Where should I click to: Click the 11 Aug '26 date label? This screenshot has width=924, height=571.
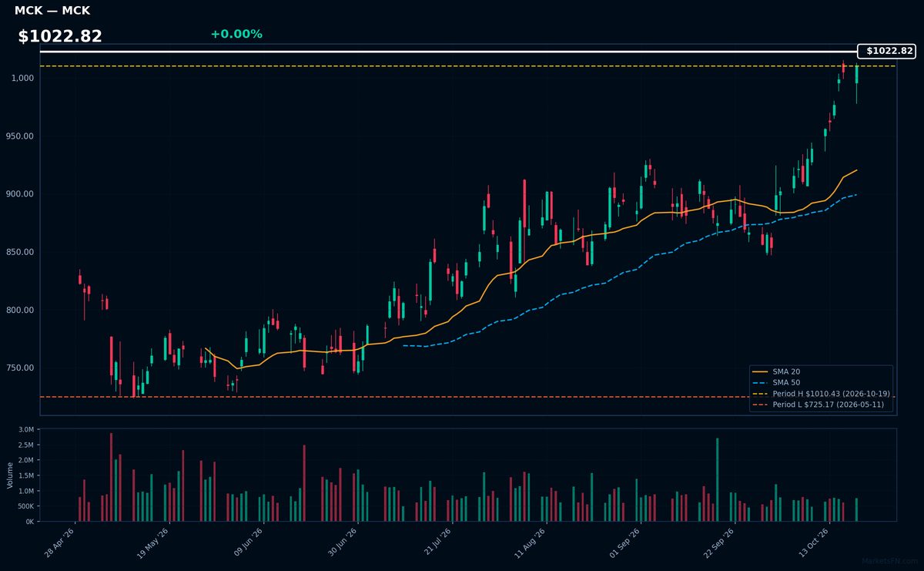pos(531,542)
